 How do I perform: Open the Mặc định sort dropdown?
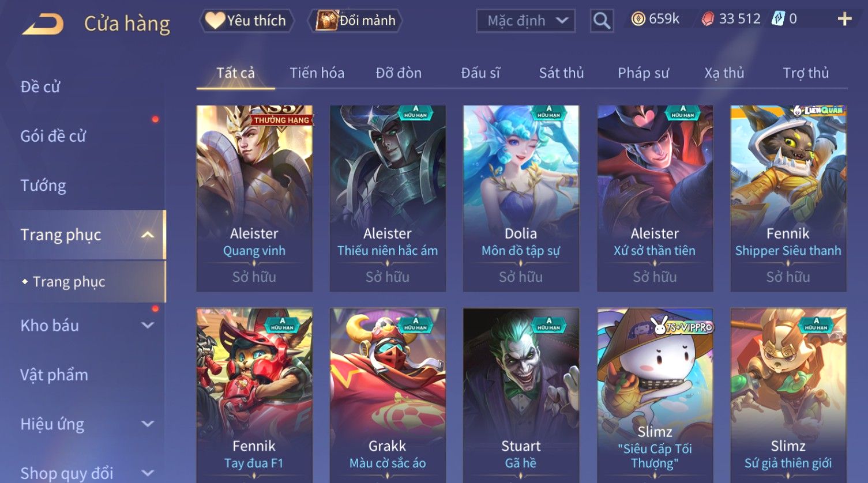point(525,21)
